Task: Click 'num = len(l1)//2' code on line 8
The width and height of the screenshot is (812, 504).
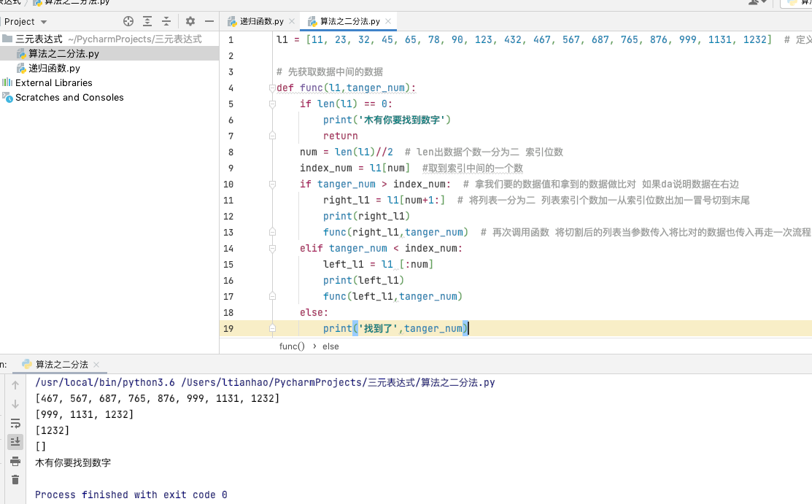Action: point(347,152)
